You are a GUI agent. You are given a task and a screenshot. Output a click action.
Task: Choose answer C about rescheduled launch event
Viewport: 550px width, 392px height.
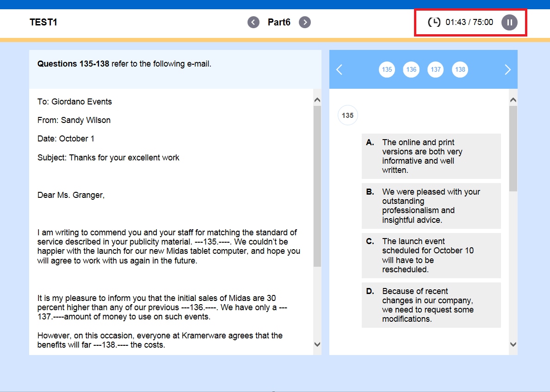(431, 255)
